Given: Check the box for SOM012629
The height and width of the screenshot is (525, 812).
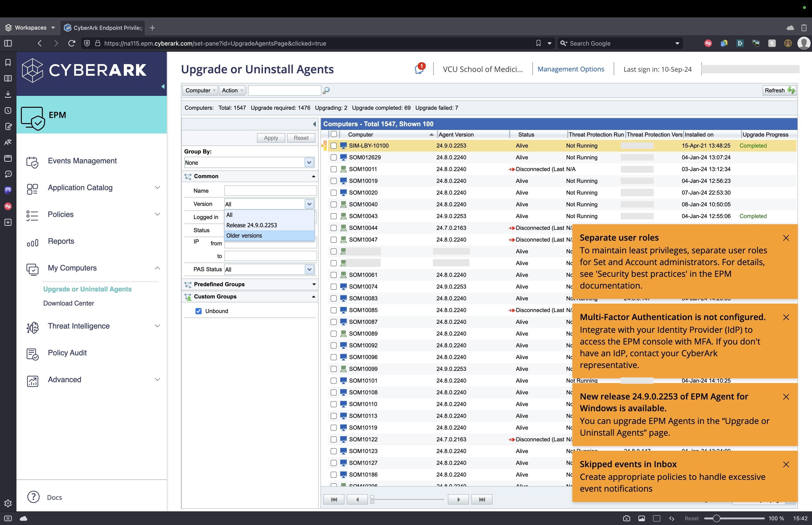Looking at the screenshot, I should (x=334, y=157).
